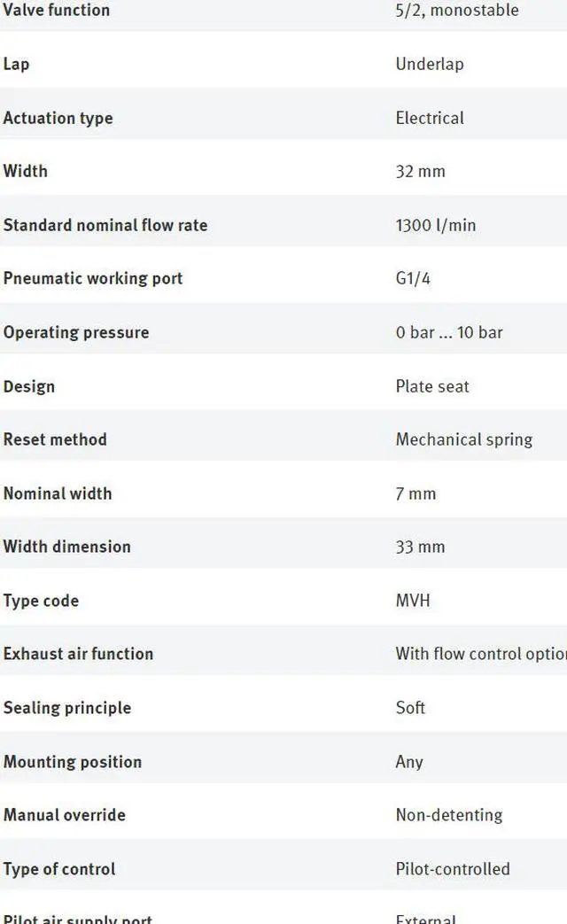Screen dimensions: 567x924
Task: Click the Soft sealing principle value
Action: point(410,707)
